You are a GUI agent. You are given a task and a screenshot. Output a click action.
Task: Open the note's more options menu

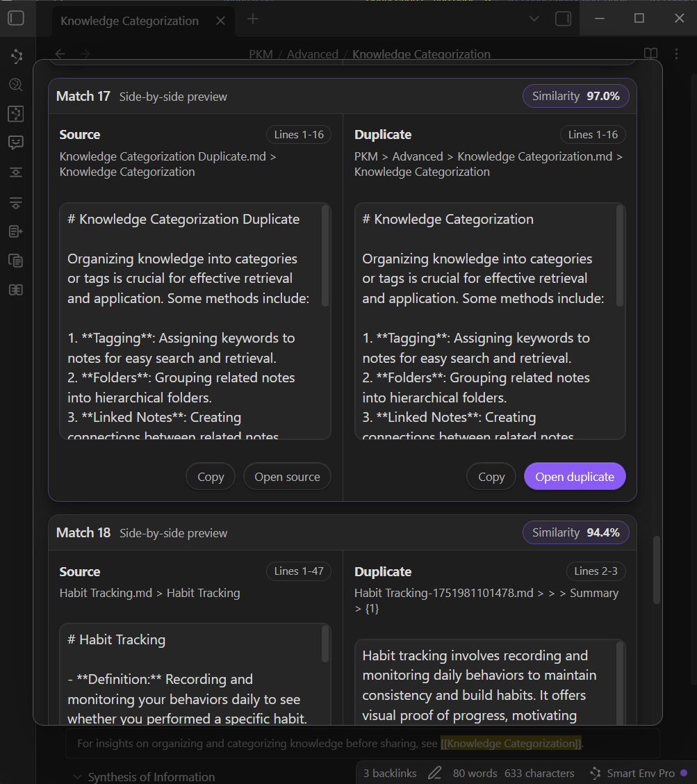coord(676,54)
